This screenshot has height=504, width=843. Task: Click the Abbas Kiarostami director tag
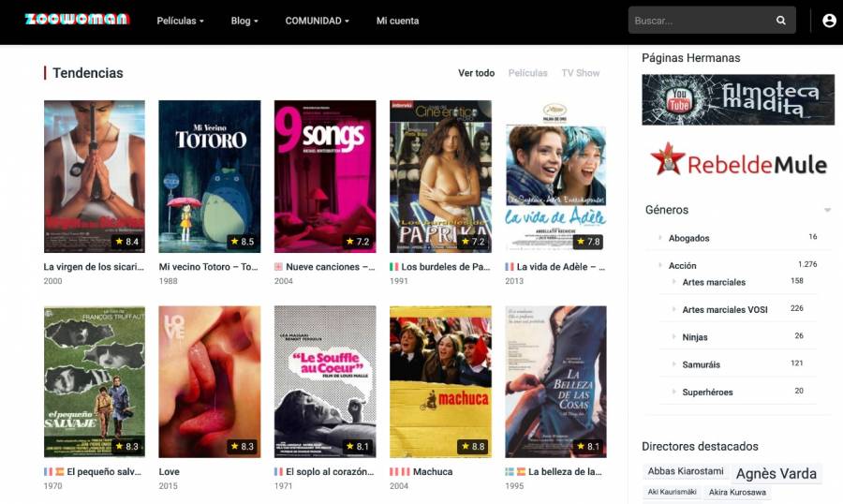(686, 471)
